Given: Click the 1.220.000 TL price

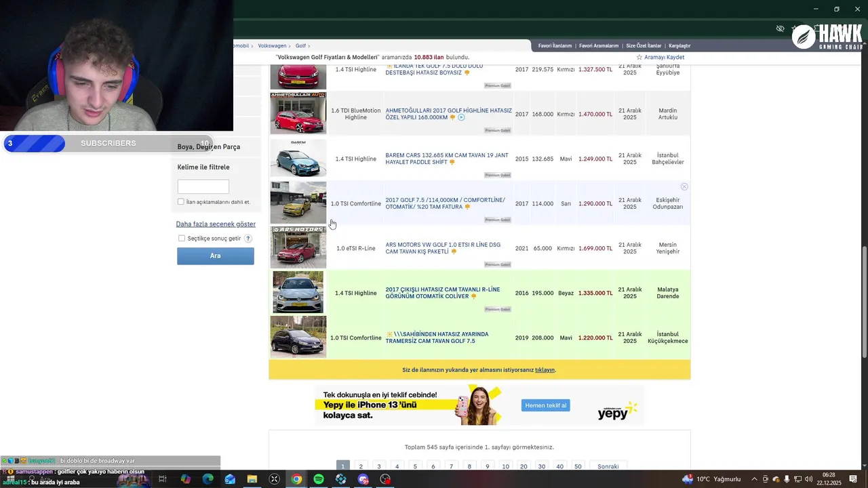Looking at the screenshot, I should [x=595, y=338].
